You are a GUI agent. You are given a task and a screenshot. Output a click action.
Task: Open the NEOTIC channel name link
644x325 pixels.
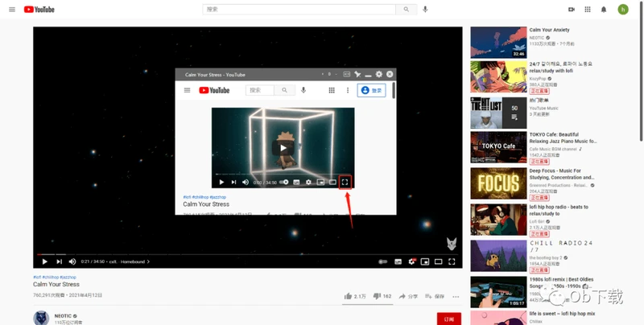(63, 316)
